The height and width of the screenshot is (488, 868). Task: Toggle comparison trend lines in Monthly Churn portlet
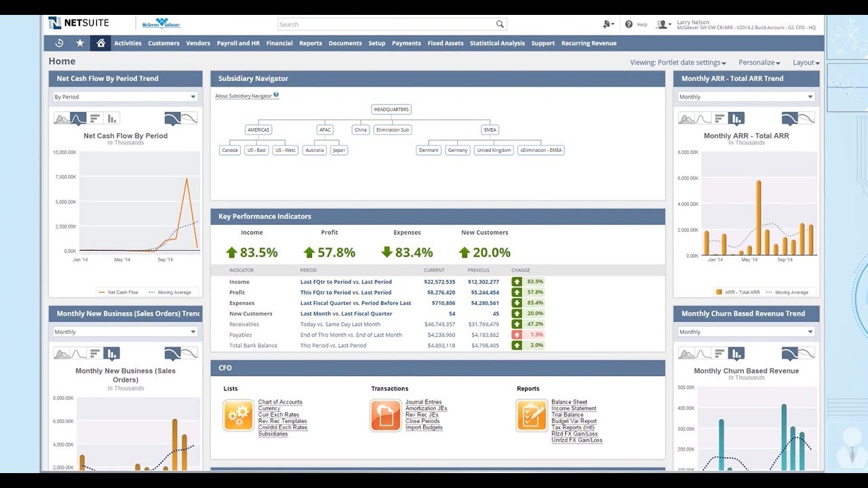pos(806,354)
